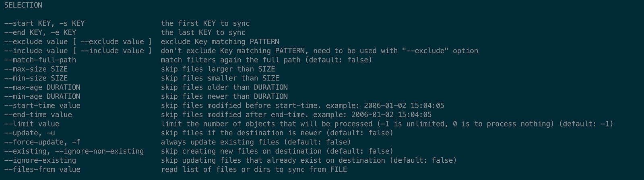
Task: Click the --force-update, -f flag
Action: pos(42,142)
